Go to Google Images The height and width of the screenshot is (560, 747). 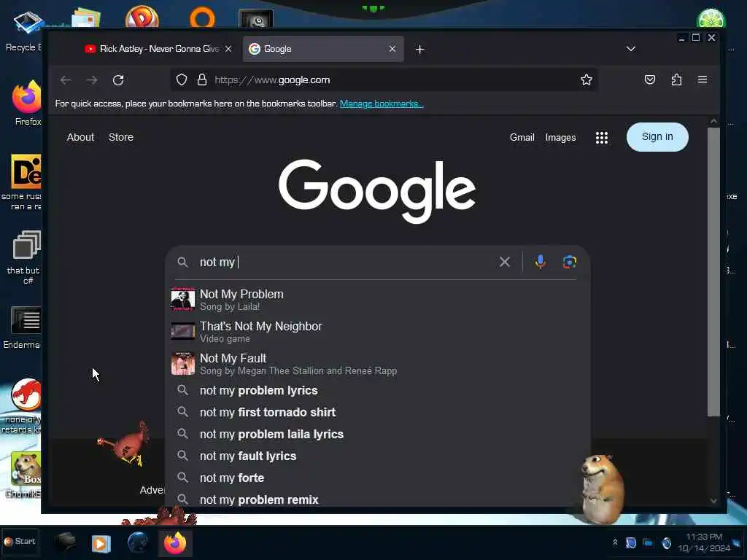point(560,138)
